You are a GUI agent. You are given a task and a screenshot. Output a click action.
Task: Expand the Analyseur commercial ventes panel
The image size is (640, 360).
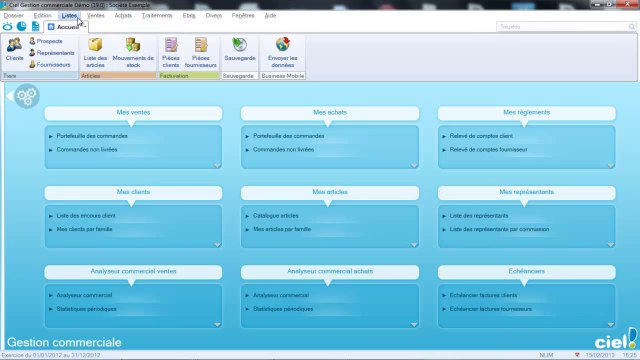click(217, 324)
